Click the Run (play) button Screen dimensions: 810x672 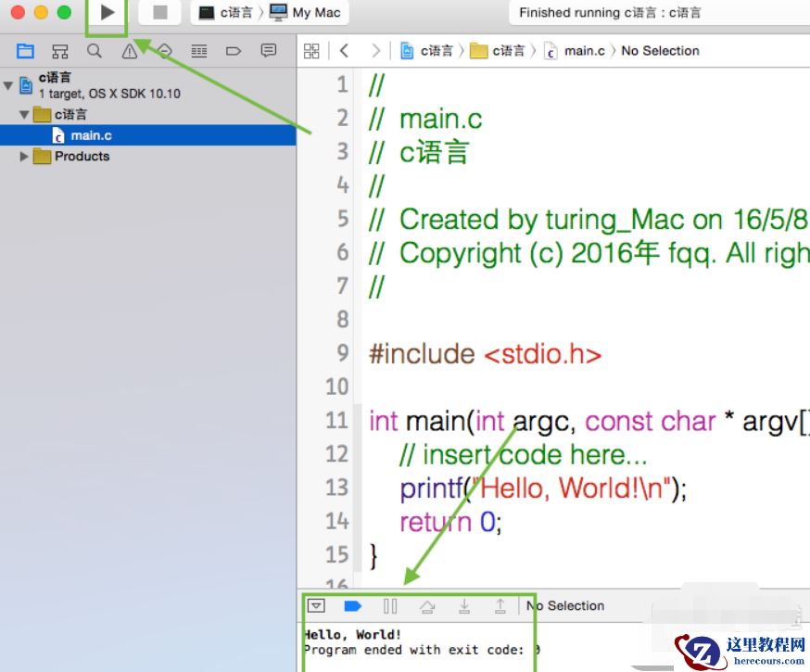click(x=108, y=13)
